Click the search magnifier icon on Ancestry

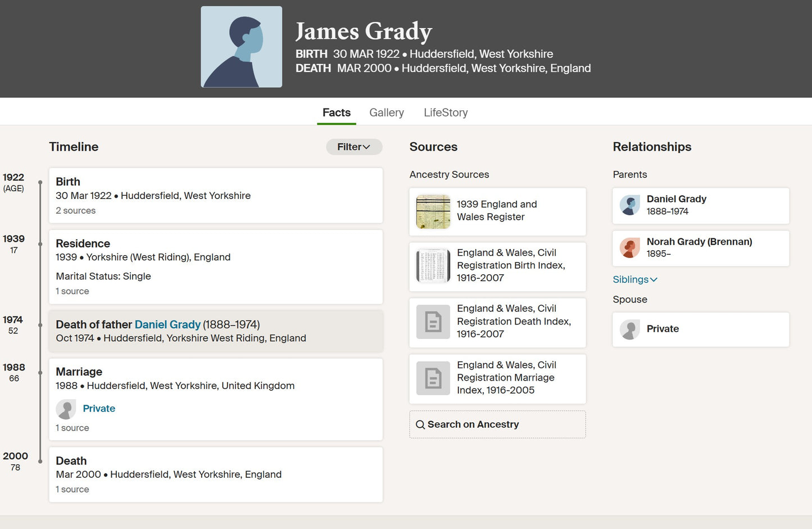(420, 424)
